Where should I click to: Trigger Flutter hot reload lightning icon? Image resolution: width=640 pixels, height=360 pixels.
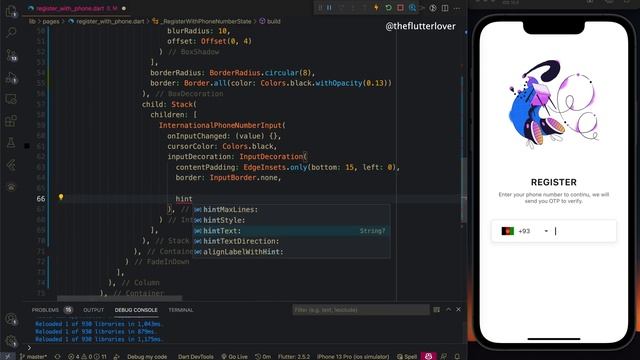(x=376, y=8)
